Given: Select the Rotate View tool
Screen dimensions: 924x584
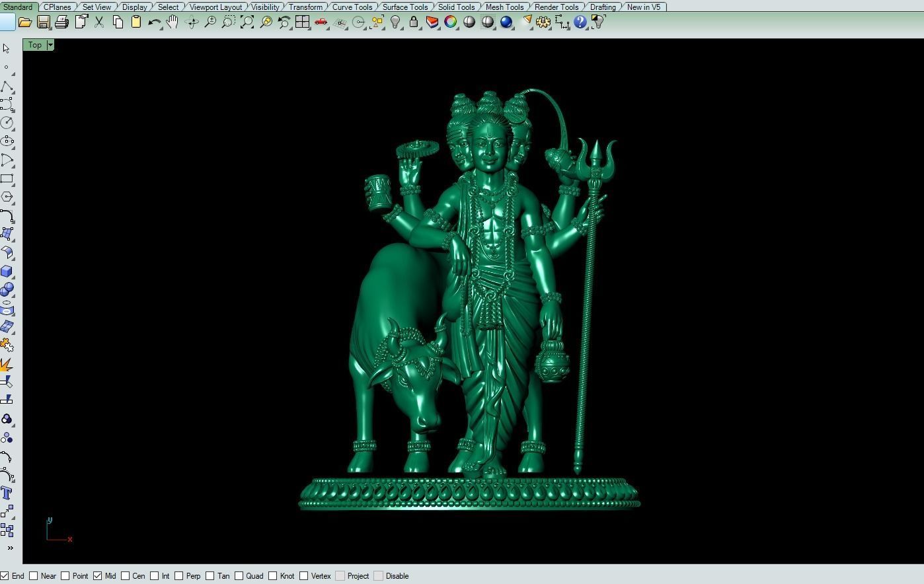Looking at the screenshot, I should click(x=192, y=22).
